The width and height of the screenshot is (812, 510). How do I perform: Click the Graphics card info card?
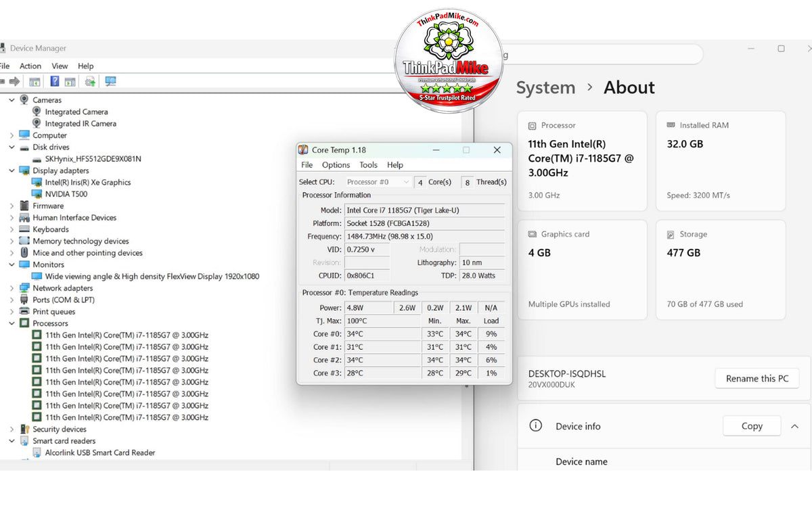pyautogui.click(x=582, y=270)
